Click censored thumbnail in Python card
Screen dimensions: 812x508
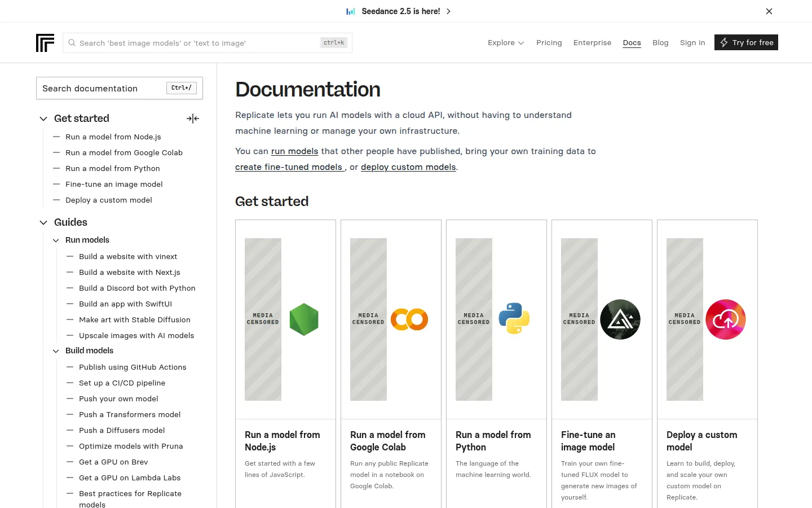[x=474, y=319]
